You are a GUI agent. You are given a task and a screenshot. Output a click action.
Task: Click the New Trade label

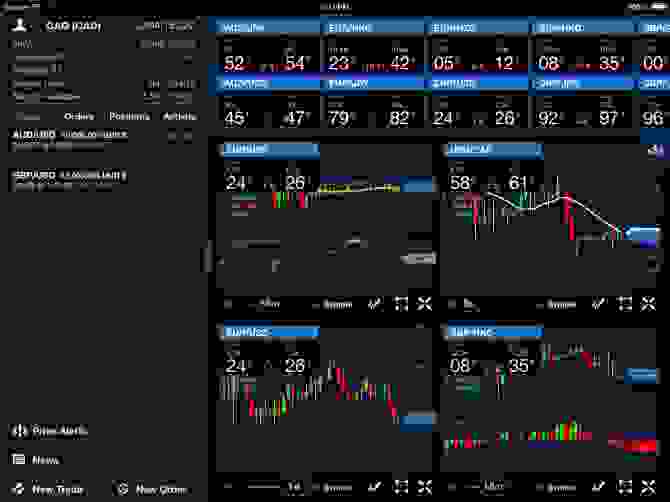coord(58,489)
